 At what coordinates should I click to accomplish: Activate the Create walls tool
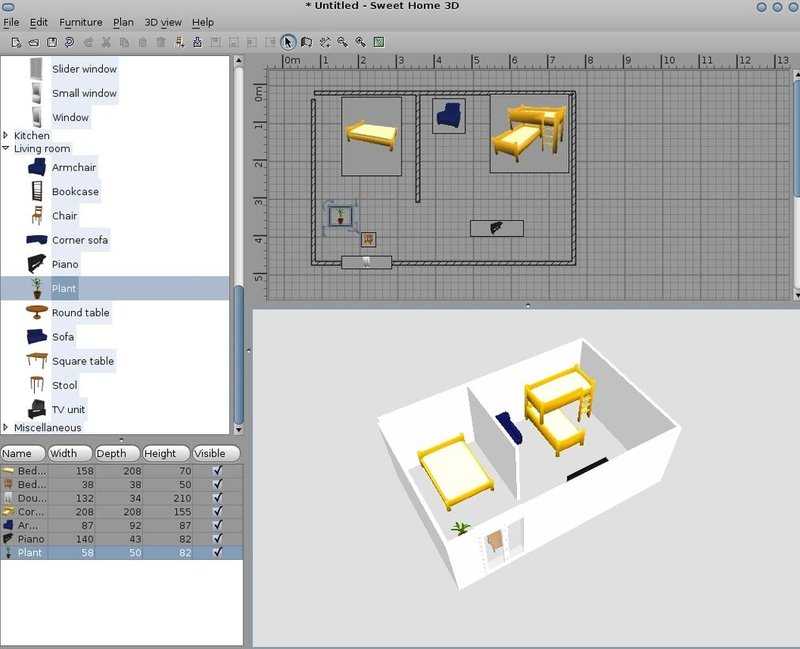click(x=306, y=42)
